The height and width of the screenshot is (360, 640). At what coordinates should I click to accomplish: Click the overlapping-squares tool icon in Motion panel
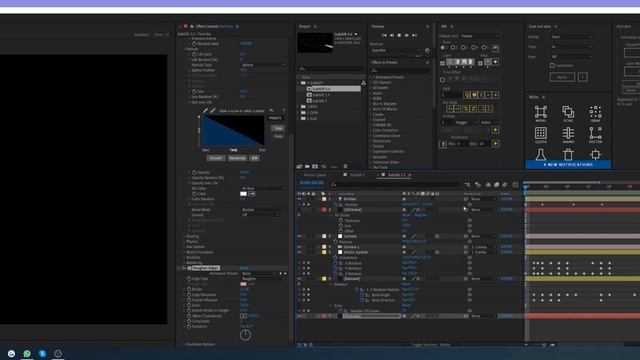coord(568,112)
